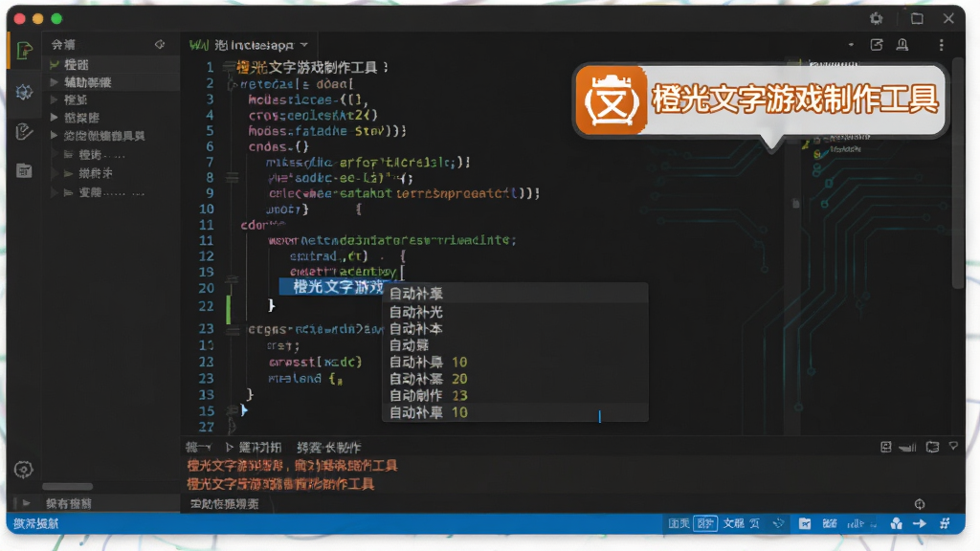Click the hash grid icon in status bar
The width and height of the screenshot is (980, 551).
(x=945, y=523)
